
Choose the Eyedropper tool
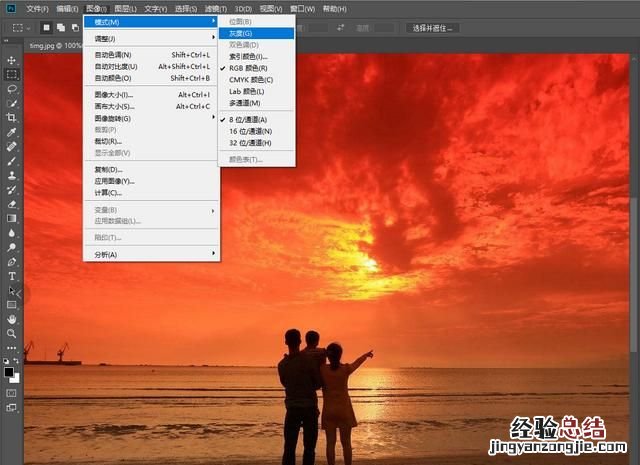(12, 132)
